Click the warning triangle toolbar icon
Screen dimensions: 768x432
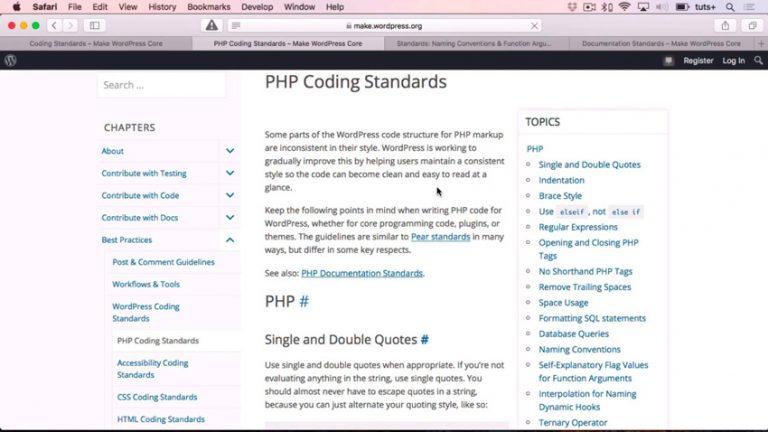tap(212, 25)
